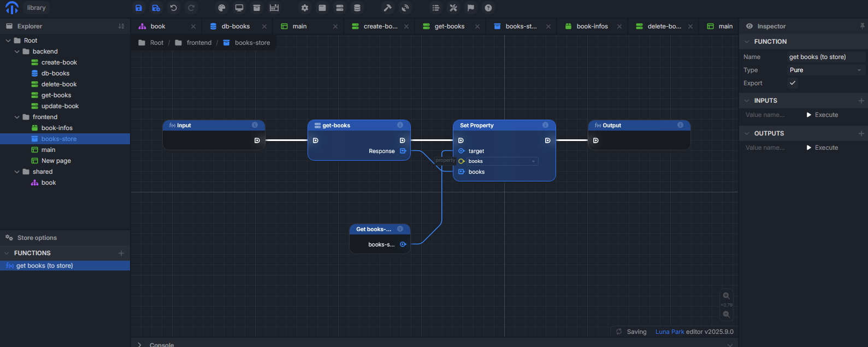Click the flag icon in the toolbar
This screenshot has width=868, height=347.
[x=471, y=8]
